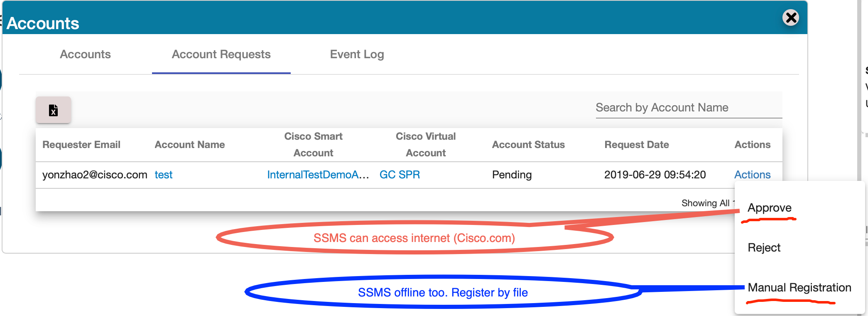Click the yonzhao2@cisco.com requester email cell
The width and height of the screenshot is (868, 316).
(x=95, y=175)
